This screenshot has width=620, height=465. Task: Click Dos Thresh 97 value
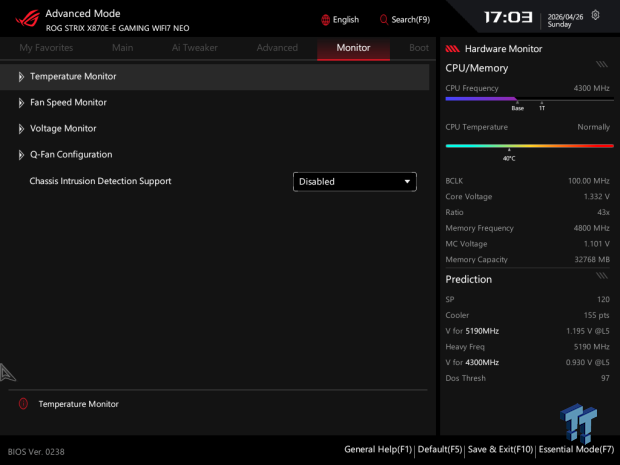click(605, 378)
